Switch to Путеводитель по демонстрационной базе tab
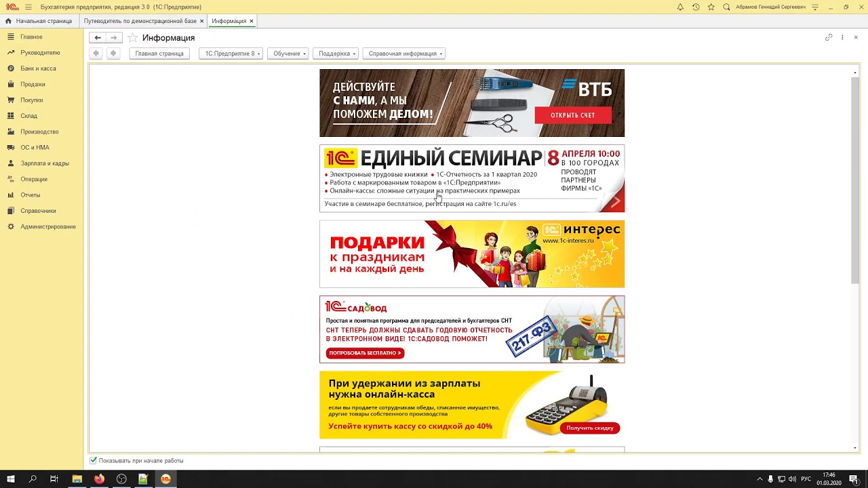Viewport: 868px width, 488px height. coord(140,21)
